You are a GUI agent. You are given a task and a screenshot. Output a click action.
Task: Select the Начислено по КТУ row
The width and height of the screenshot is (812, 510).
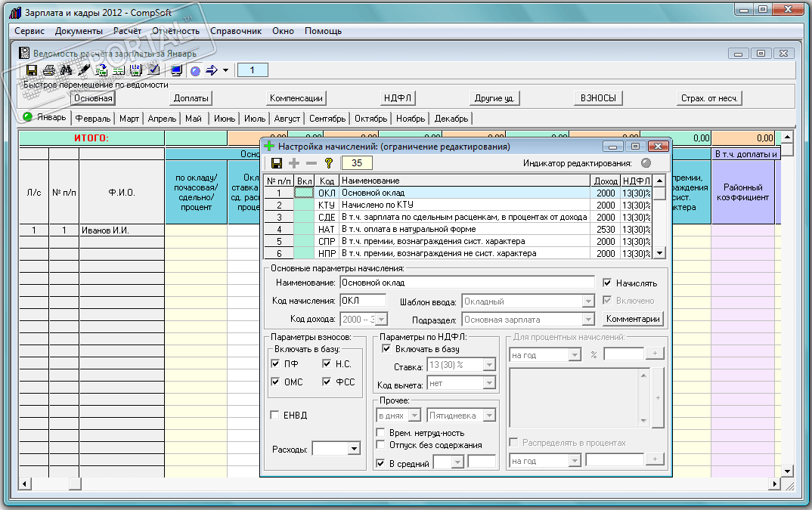(457, 205)
